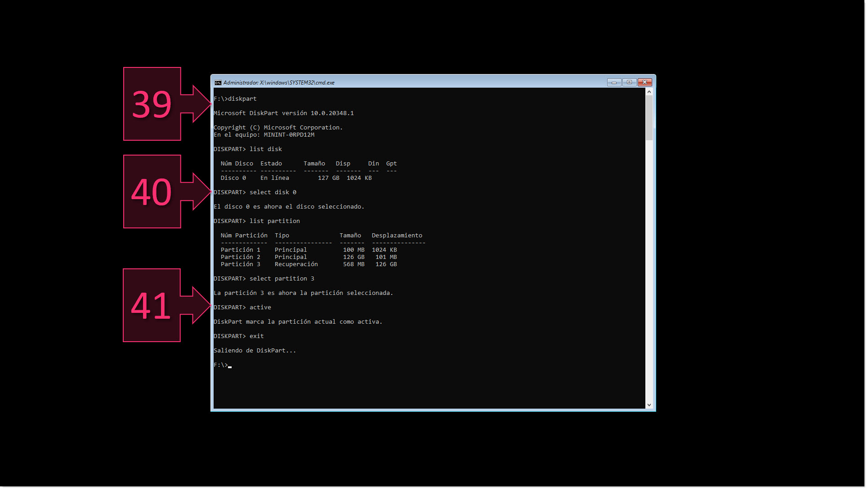Click the 'select disk 0' command
868x490 pixels.
[x=272, y=192]
